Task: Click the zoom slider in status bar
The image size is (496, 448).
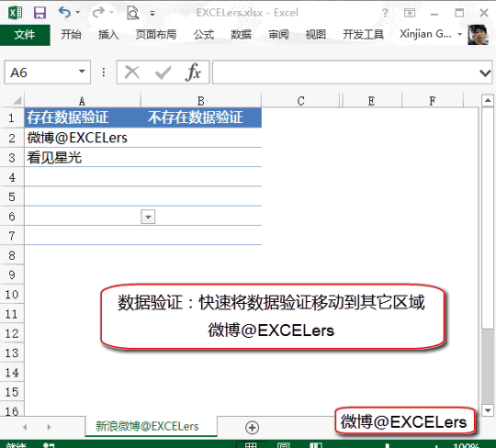Action: coord(388,445)
